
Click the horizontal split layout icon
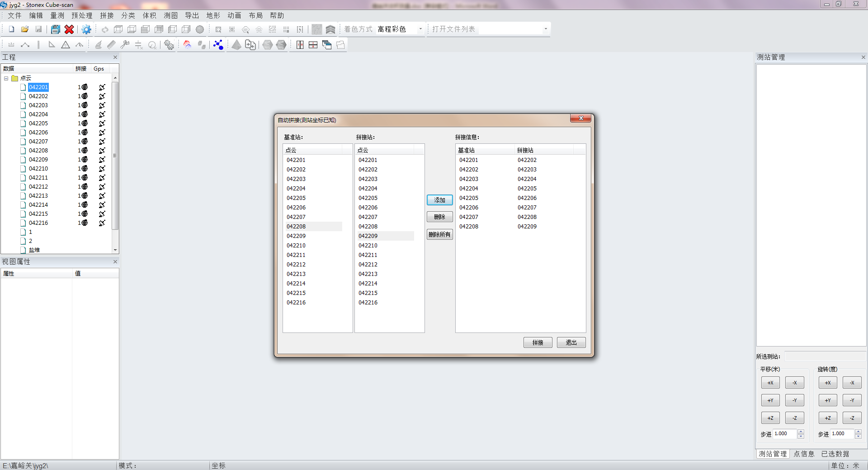[x=313, y=45]
